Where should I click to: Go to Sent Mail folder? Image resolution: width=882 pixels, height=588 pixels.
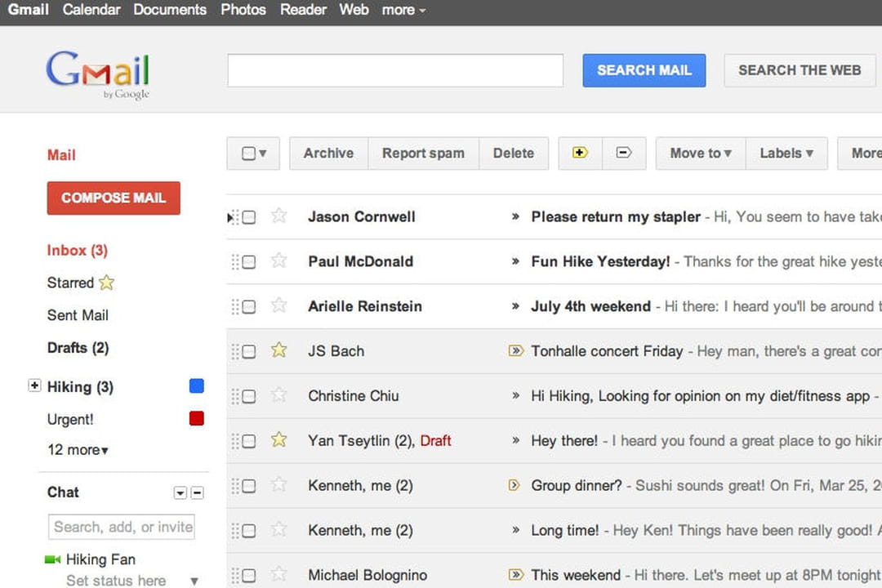(x=78, y=315)
